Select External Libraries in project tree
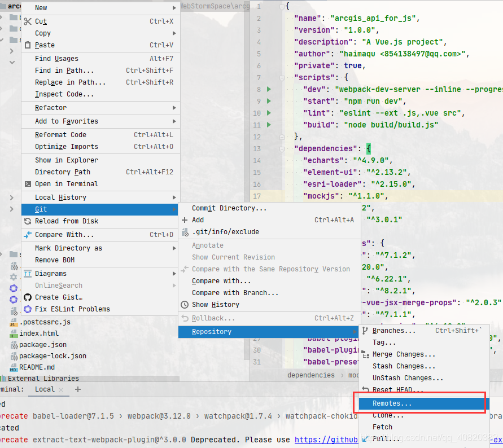The image size is (503, 448). [x=43, y=379]
